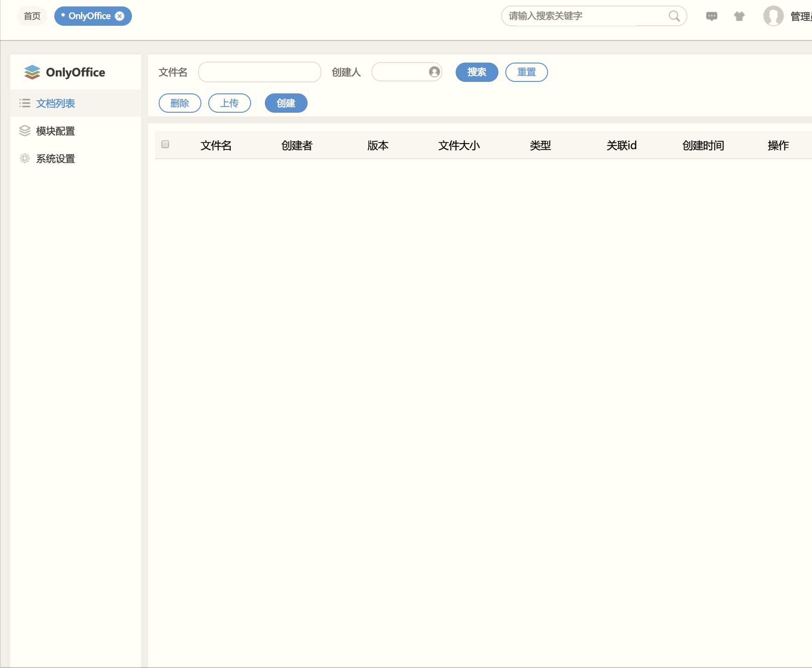Click the OnlyOffice stacked layers logo

[x=32, y=72]
